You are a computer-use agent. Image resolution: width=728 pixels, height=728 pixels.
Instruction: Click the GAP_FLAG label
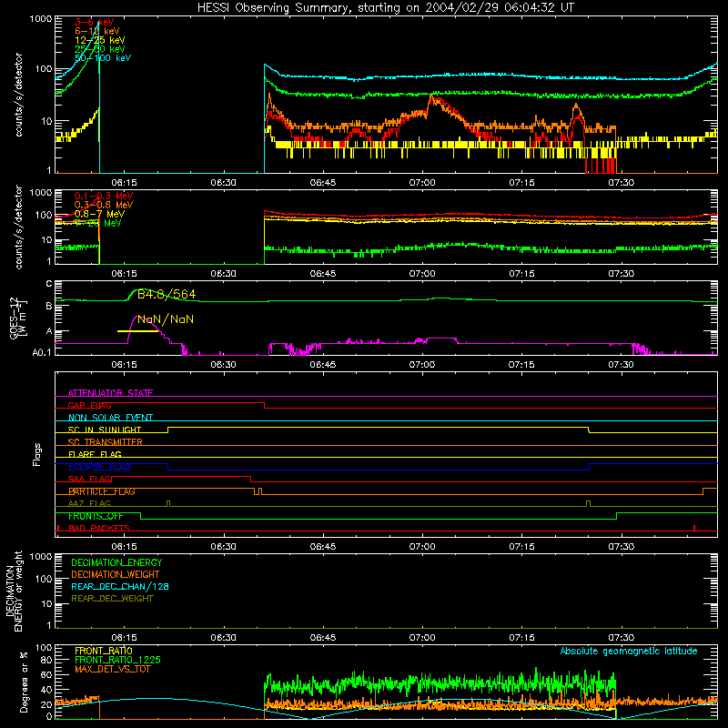click(89, 405)
